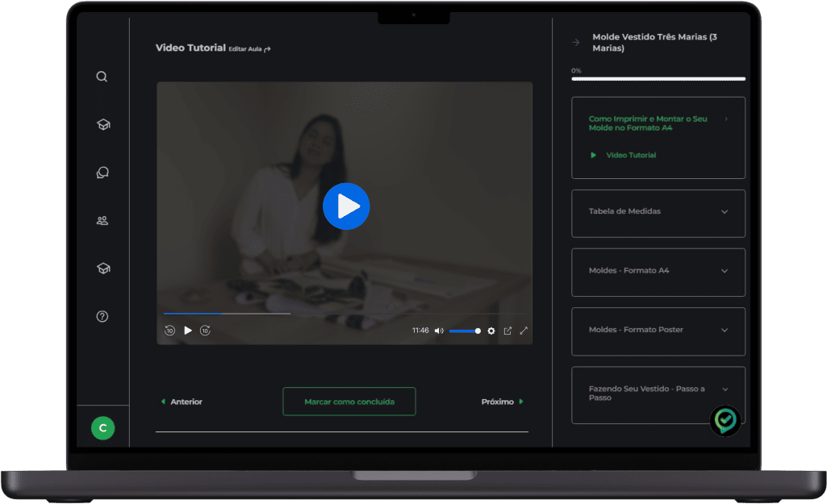Open the video in a pop-out window

507,331
